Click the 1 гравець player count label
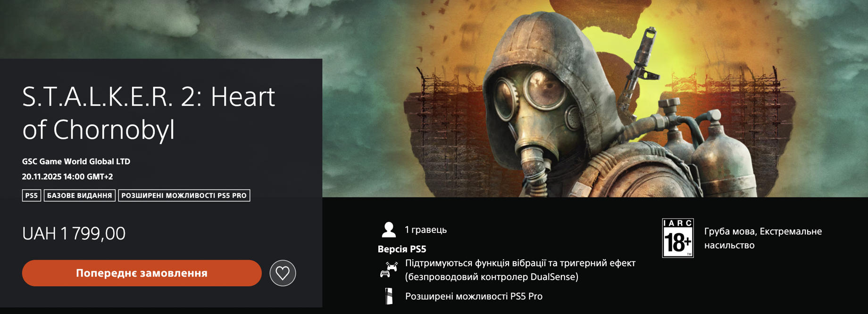This screenshot has width=868, height=314. [x=426, y=230]
